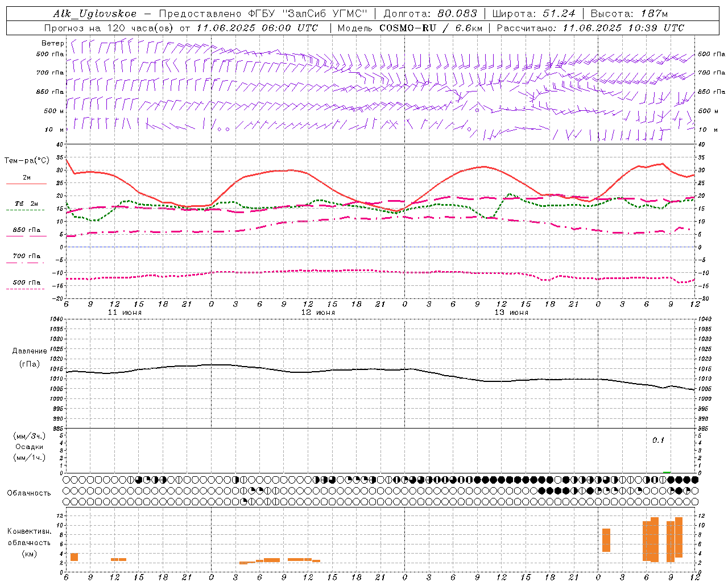Image resolution: width=728 pixels, height=582 pixels.
Task: Click the "(мм/3ч.)" precipitation unit label
Action: 30,436
